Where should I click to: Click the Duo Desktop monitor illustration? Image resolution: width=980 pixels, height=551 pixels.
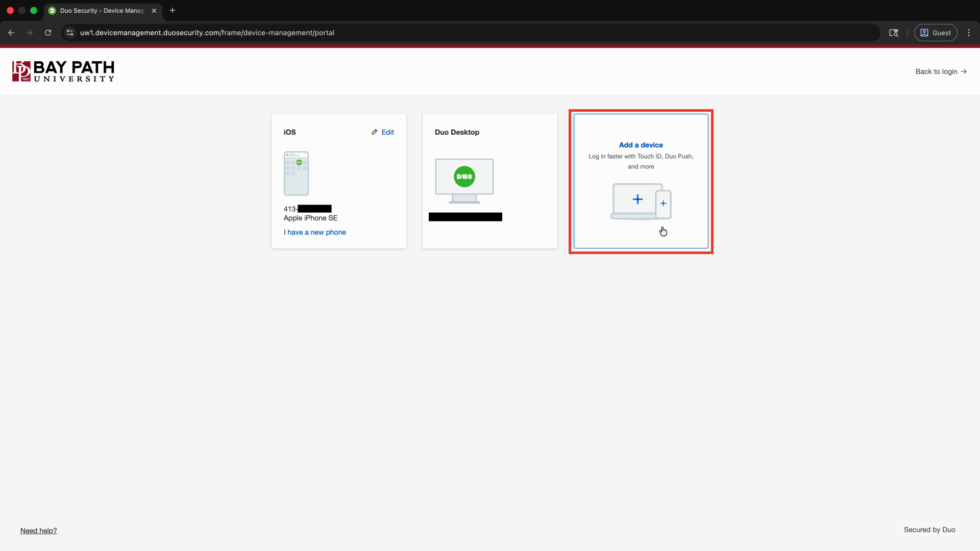pos(464,181)
